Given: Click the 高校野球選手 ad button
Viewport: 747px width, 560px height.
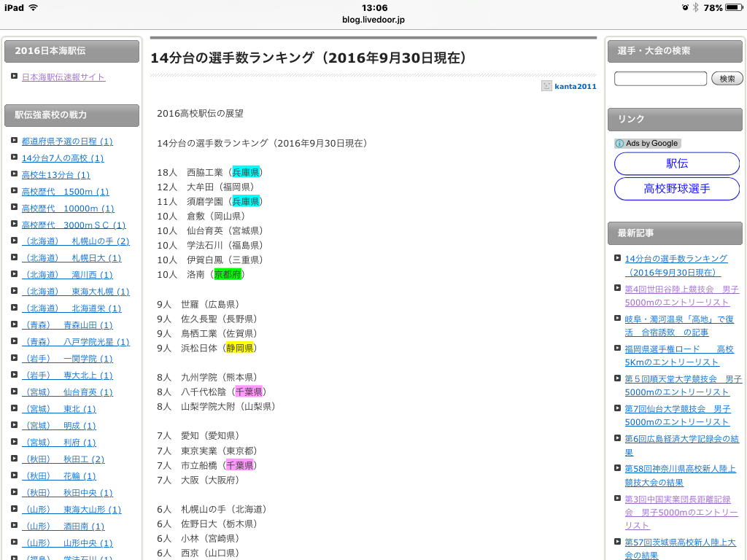Looking at the screenshot, I should point(677,189).
